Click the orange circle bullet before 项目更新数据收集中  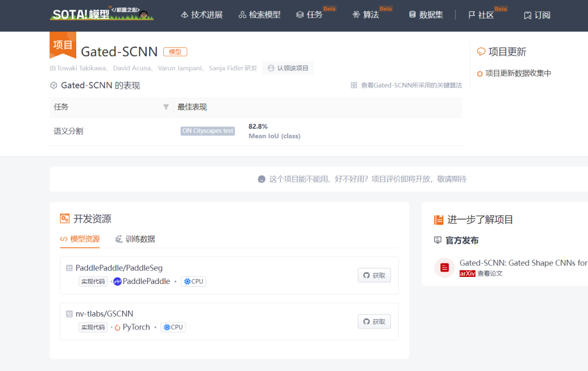pos(480,74)
